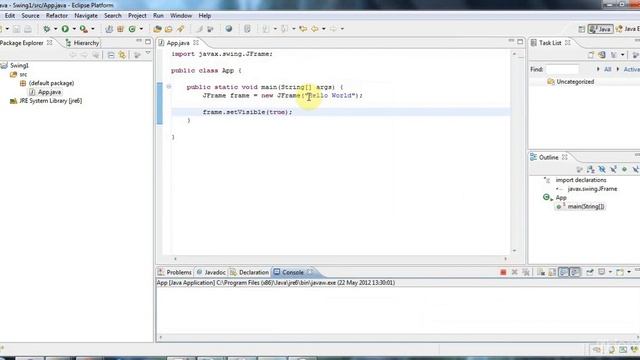
Task: Open the Open Console dropdown arrow
Action: 629,272
